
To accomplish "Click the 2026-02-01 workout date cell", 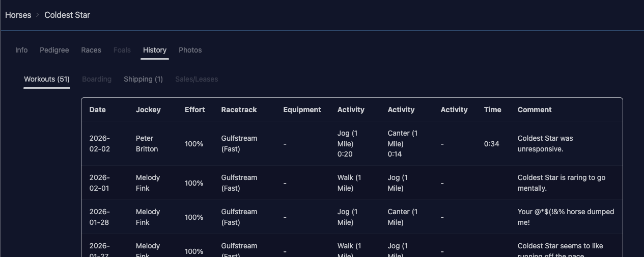I will click(x=100, y=183).
